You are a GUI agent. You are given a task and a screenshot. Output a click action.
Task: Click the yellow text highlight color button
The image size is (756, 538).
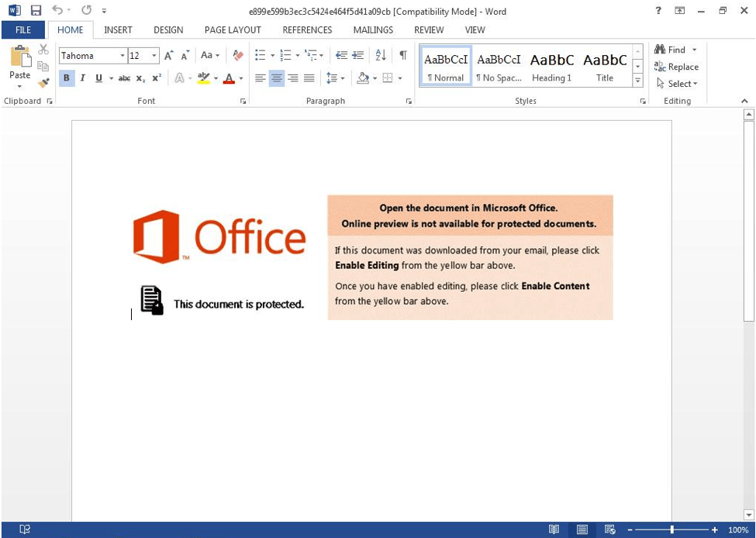click(x=204, y=78)
